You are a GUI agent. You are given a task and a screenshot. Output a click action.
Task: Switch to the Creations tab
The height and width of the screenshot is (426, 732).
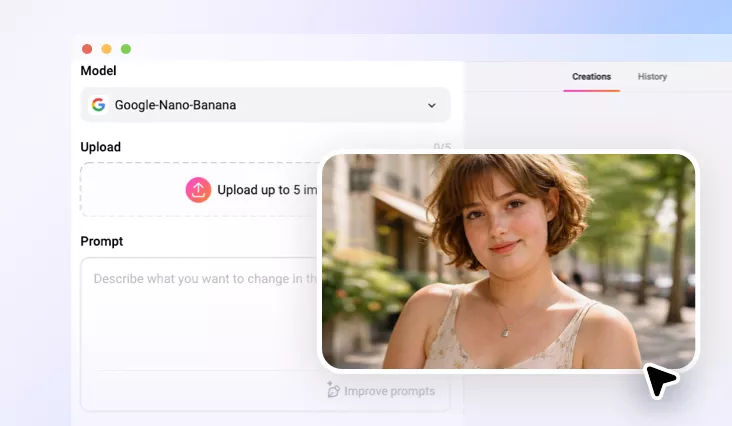[x=591, y=77]
